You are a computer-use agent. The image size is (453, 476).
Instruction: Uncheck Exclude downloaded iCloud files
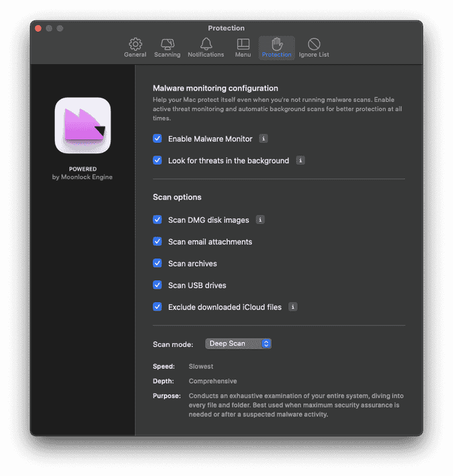157,307
